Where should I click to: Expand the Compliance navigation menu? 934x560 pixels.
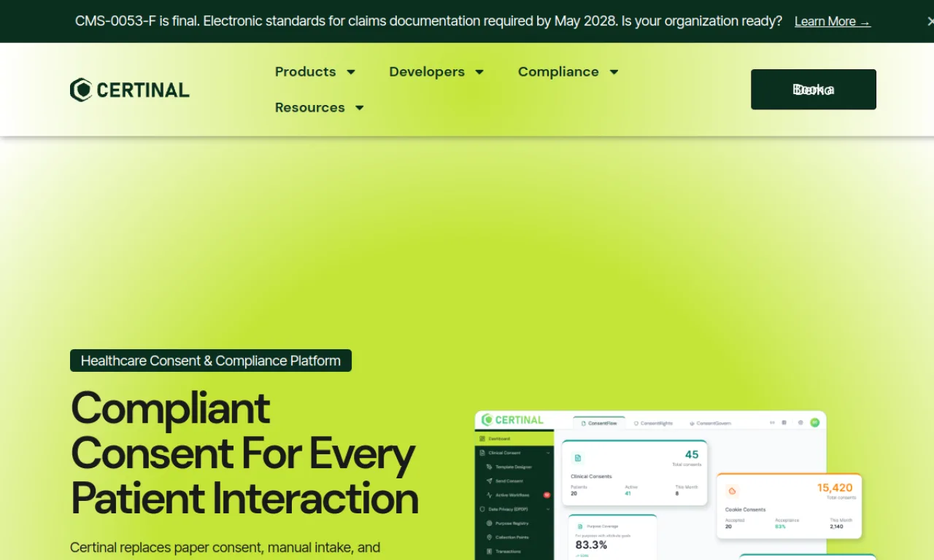(568, 71)
